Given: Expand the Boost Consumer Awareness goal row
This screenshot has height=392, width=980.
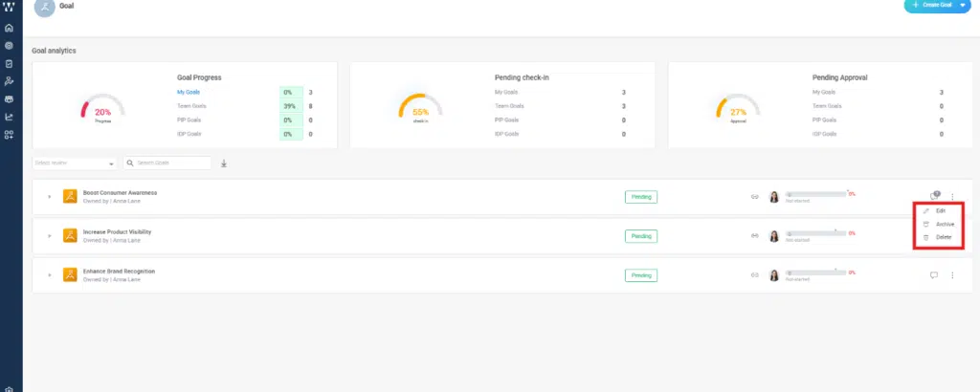Looking at the screenshot, I should coord(48,197).
